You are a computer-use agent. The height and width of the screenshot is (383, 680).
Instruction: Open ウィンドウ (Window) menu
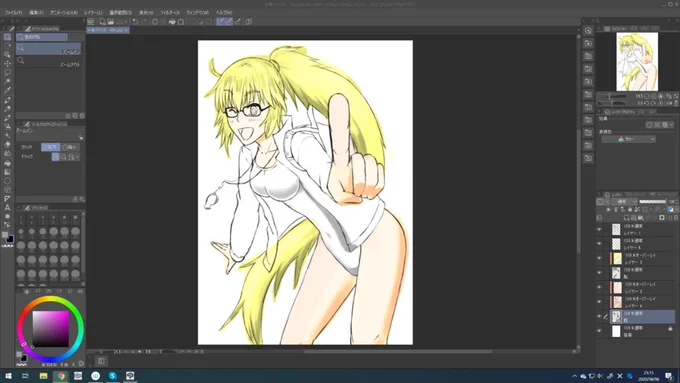pyautogui.click(x=197, y=13)
